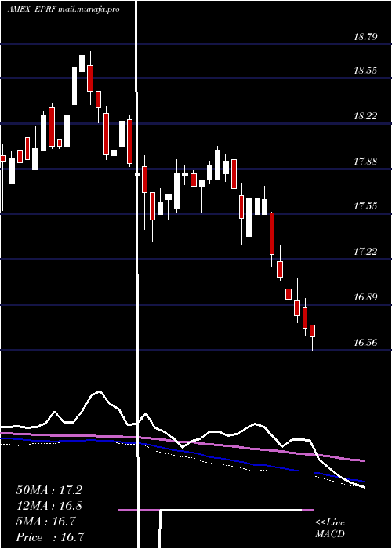Click the AMEX EPRF chart title
This screenshot has height=549, width=392.
(x=64, y=9)
